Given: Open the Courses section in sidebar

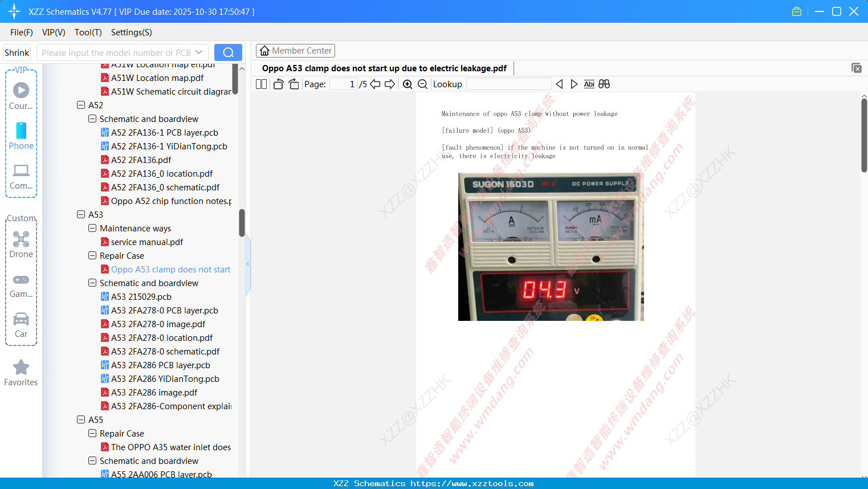Looking at the screenshot, I should point(21,96).
